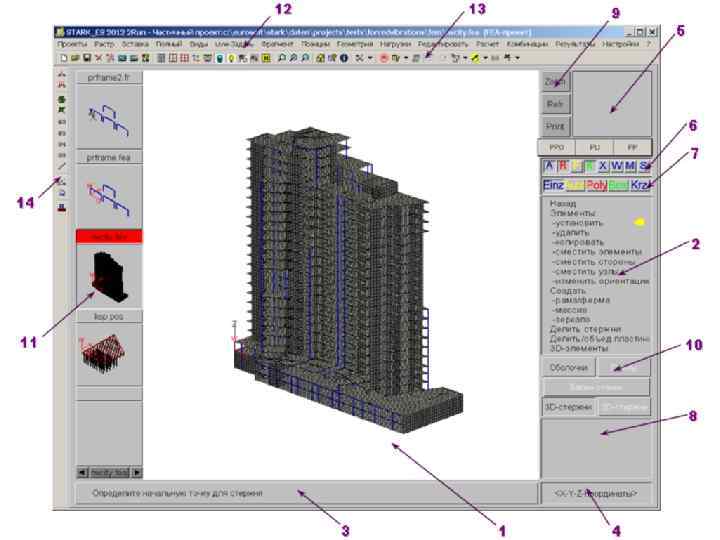Screen dimensions: 720x540
Task: Click the yellow highlighted toolbar icon
Action: [475, 58]
